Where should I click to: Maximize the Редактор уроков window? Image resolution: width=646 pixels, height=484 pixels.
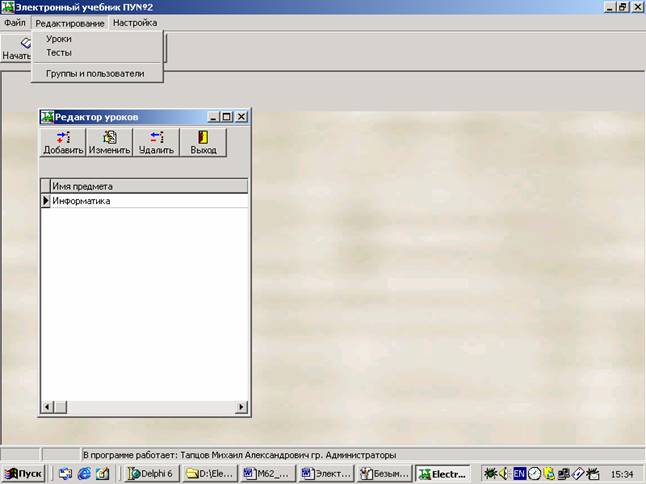[x=227, y=117]
